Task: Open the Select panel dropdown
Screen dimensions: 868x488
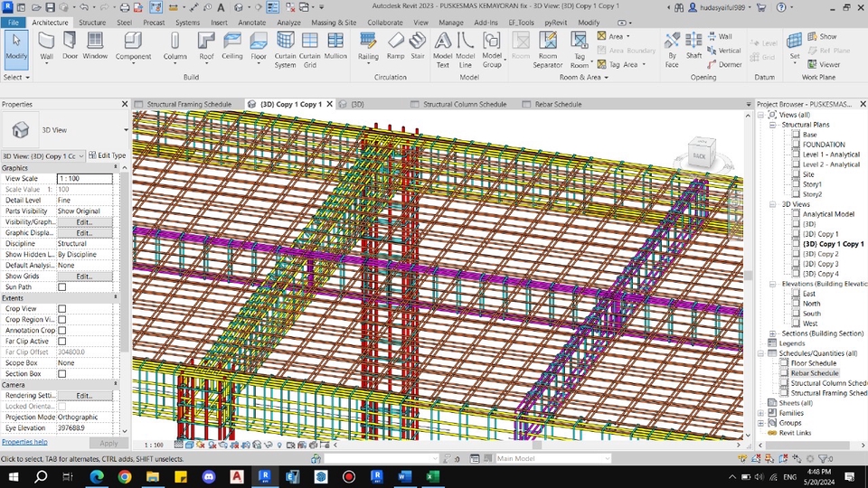Action: 16,78
